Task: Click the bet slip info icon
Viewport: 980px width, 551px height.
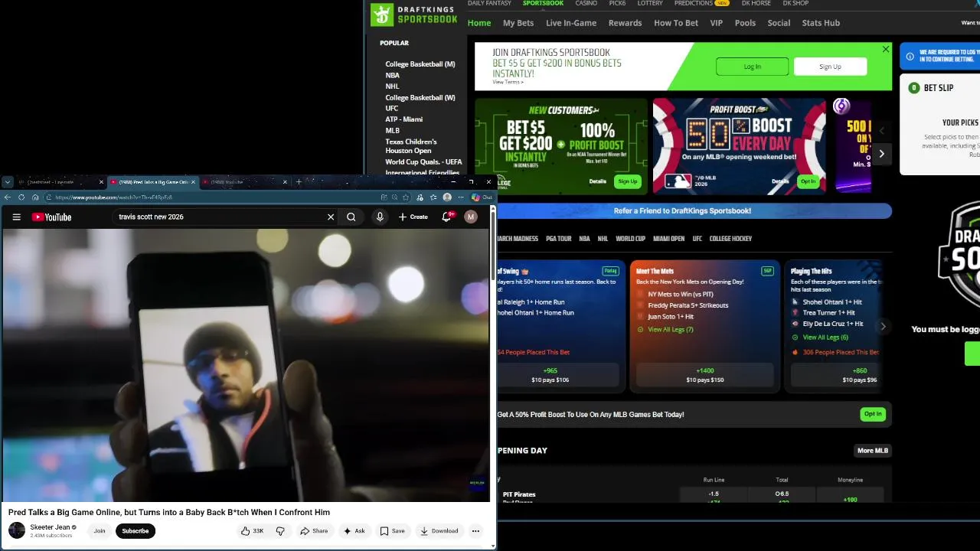Action: coord(910,56)
